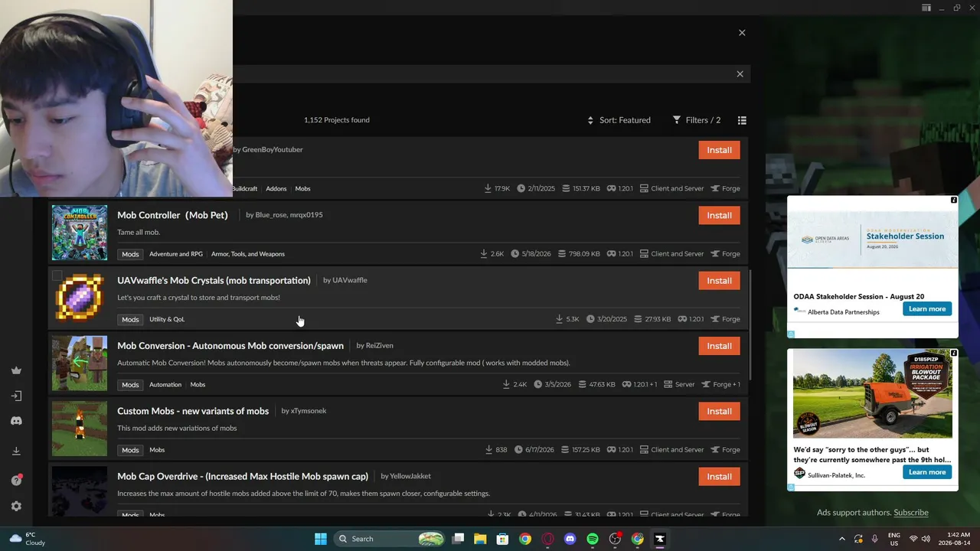Open Mob Controller thumbnail image
980x551 pixels.
point(80,233)
